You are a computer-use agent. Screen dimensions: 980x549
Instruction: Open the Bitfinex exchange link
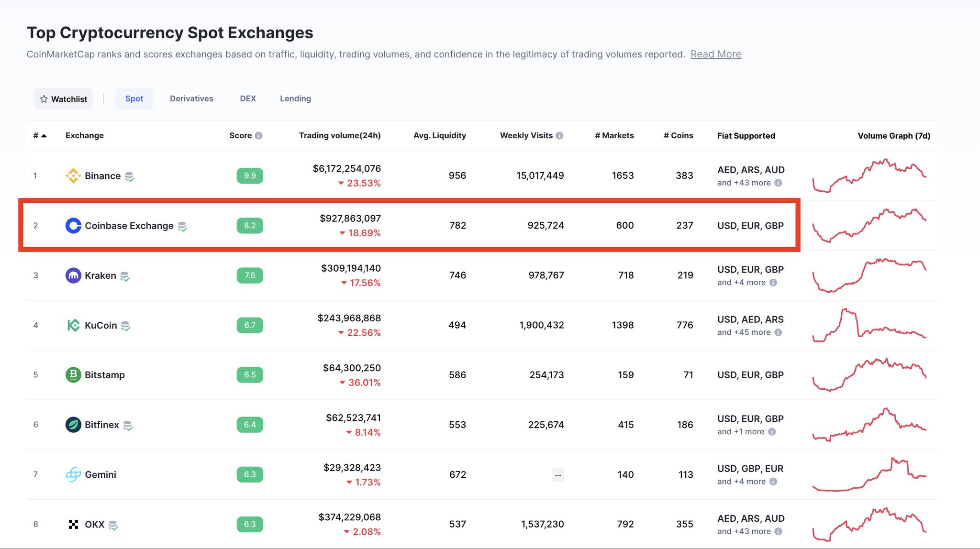[102, 425]
